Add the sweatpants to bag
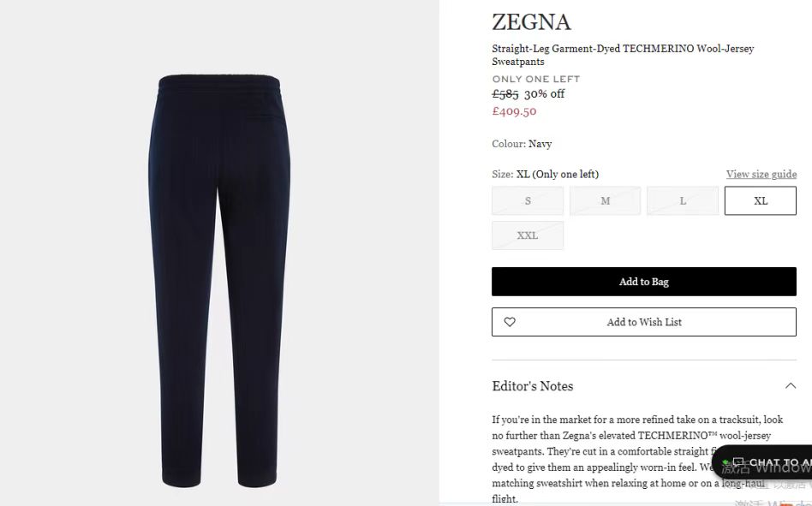Viewport: 812px width, 506px height. pyautogui.click(x=644, y=282)
